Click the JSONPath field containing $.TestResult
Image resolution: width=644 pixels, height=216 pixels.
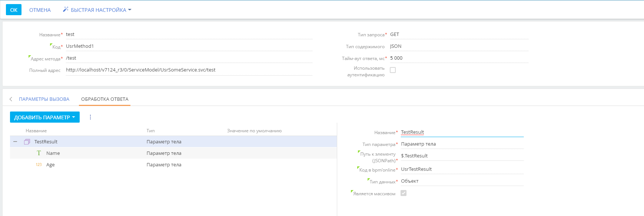(x=462, y=156)
